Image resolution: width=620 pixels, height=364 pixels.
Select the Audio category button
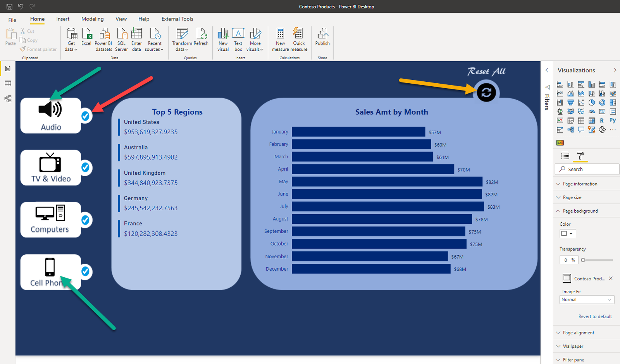pos(51,115)
